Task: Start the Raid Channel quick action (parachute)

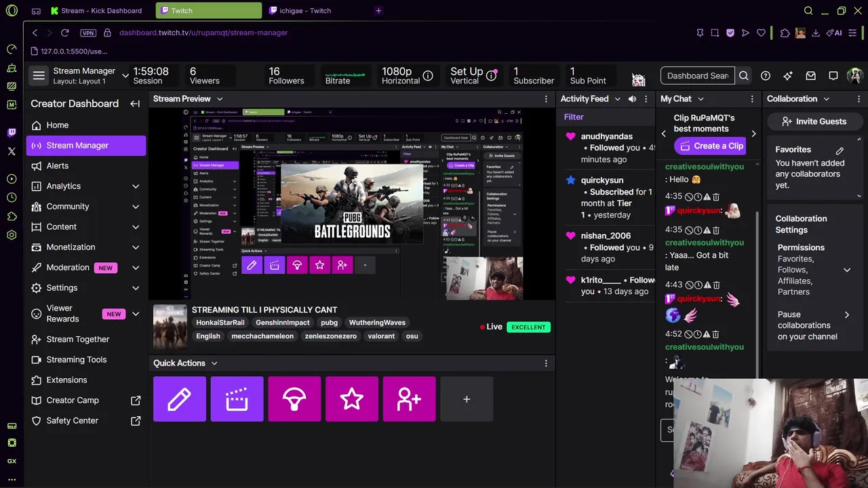Action: (294, 399)
